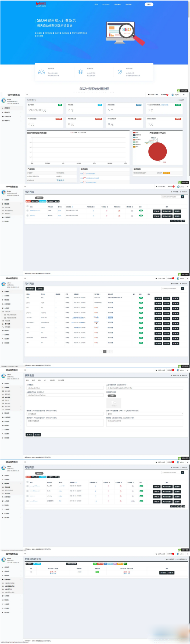This screenshot has height=644, width=190.
Task: Click the red 百度 legend swatch
Action: click(x=134, y=133)
